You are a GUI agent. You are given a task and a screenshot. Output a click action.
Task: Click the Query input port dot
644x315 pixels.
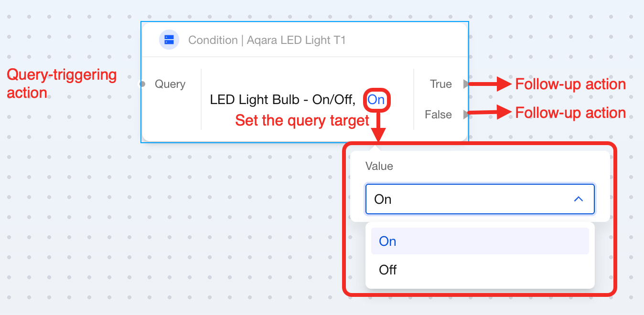(142, 84)
